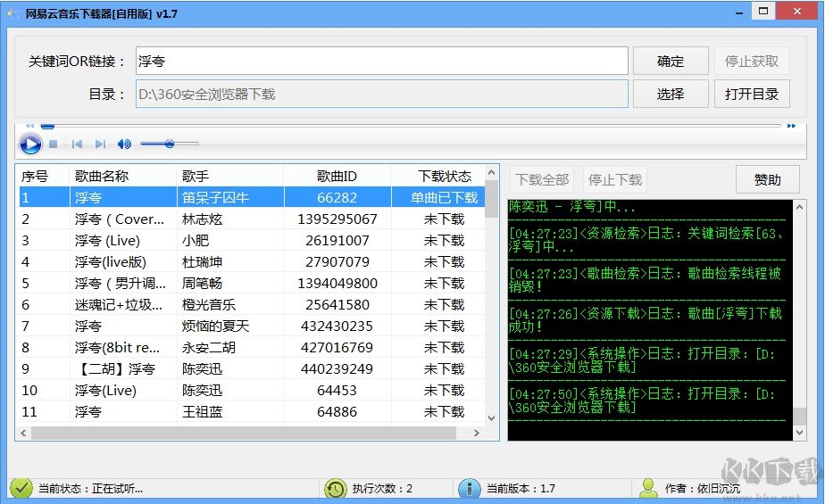Click the fast-forward arrows at seek bar end
This screenshot has width=825, height=504.
pyautogui.click(x=791, y=126)
